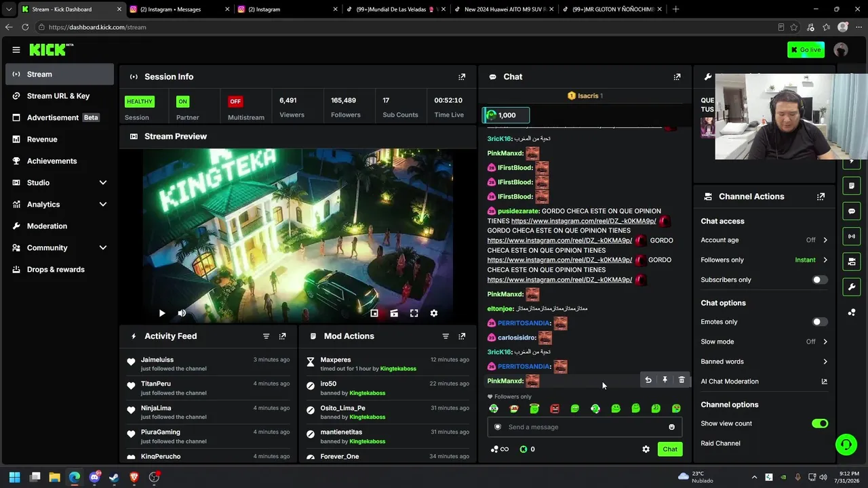Toggle Emotes only chat option
Screen dimensions: 868x488
pos(820,322)
